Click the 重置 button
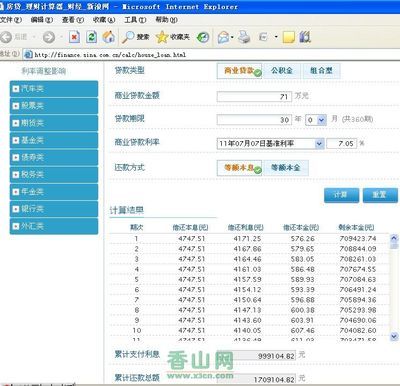 (380, 195)
